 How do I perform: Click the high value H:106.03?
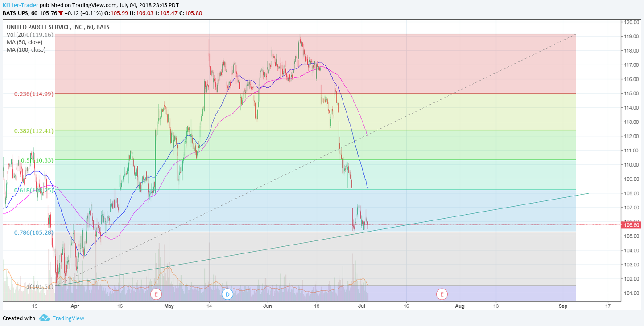(x=143, y=13)
